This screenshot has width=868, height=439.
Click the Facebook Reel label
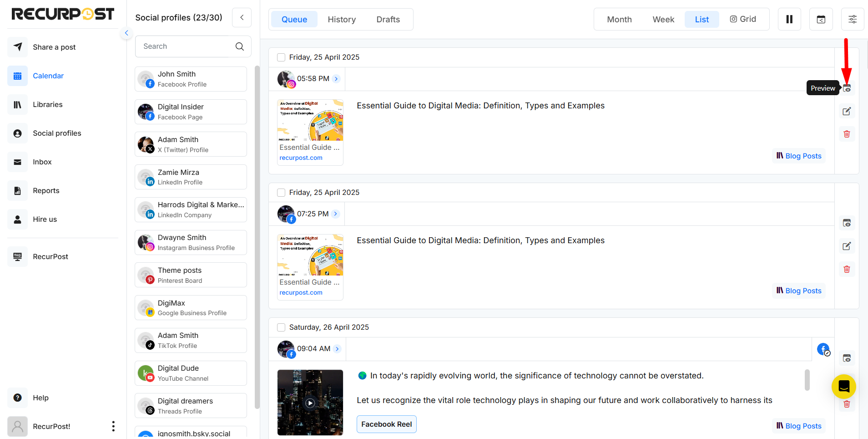(x=387, y=424)
